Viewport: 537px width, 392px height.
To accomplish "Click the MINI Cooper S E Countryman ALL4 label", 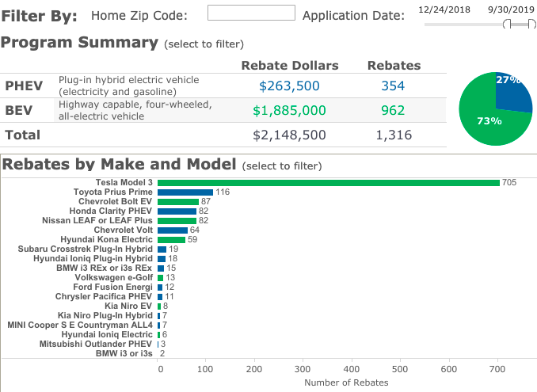I will (80, 325).
